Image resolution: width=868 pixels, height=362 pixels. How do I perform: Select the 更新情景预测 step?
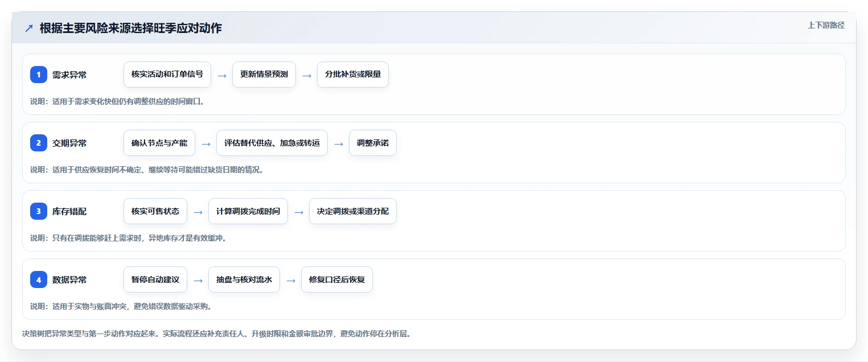click(x=264, y=75)
